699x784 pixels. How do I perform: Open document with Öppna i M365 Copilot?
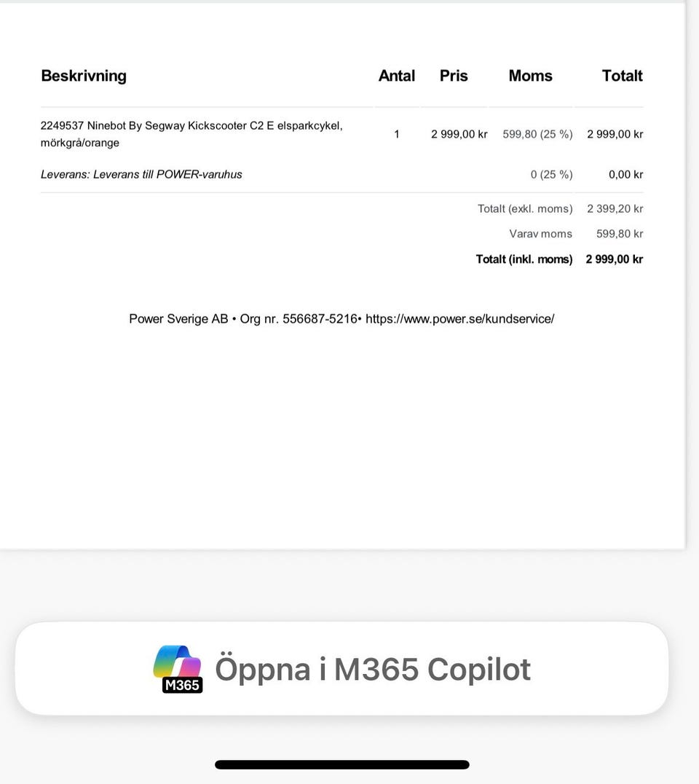[341, 668]
